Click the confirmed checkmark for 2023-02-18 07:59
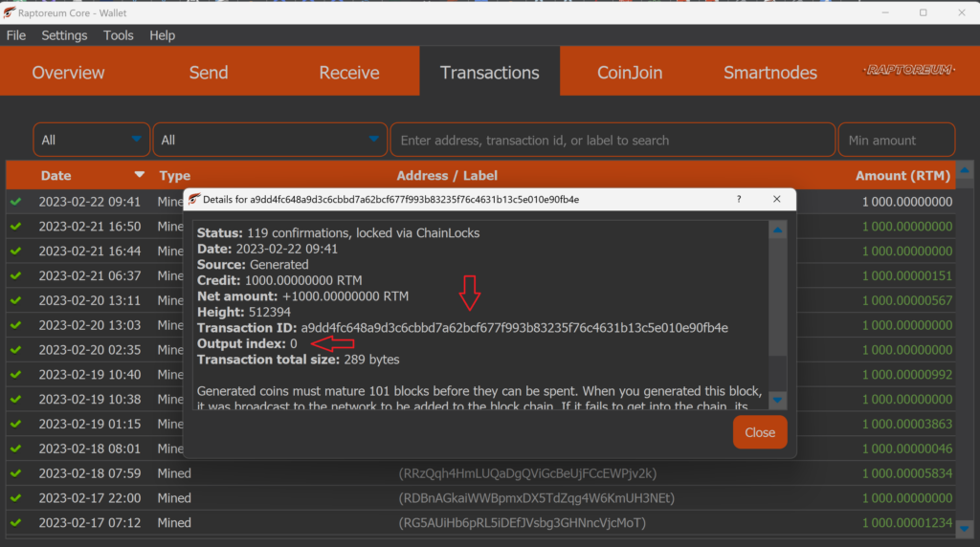The width and height of the screenshot is (980, 547). click(x=15, y=473)
